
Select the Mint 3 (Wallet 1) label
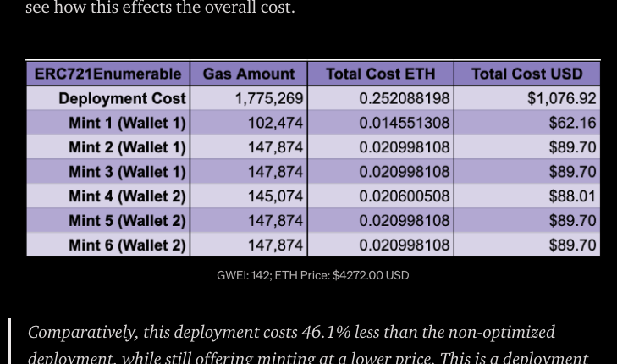point(127,172)
